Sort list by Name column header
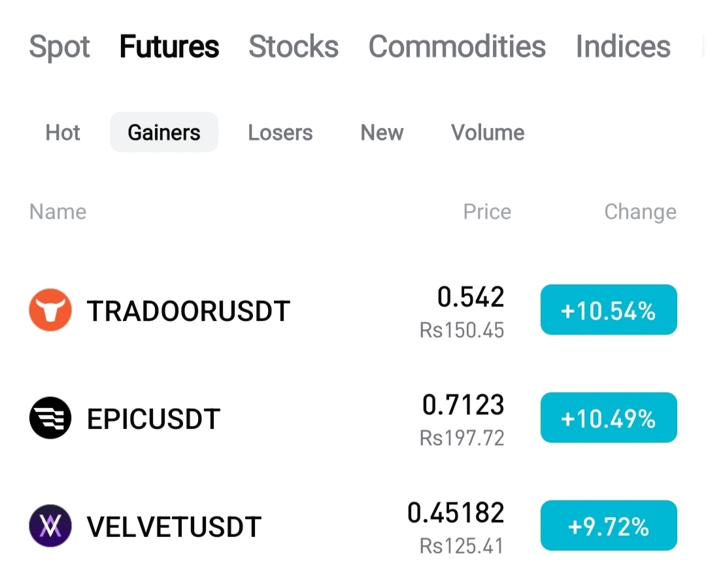This screenshot has height=588, width=706. coord(58,211)
